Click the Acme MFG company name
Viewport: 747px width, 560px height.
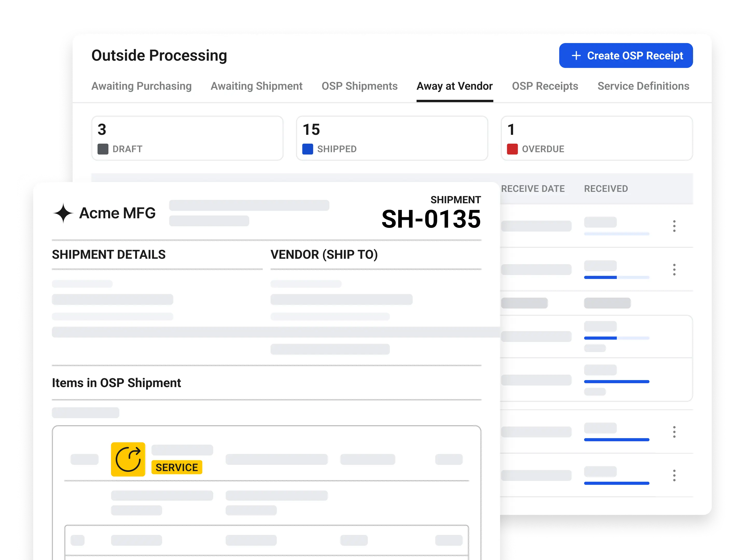[117, 213]
